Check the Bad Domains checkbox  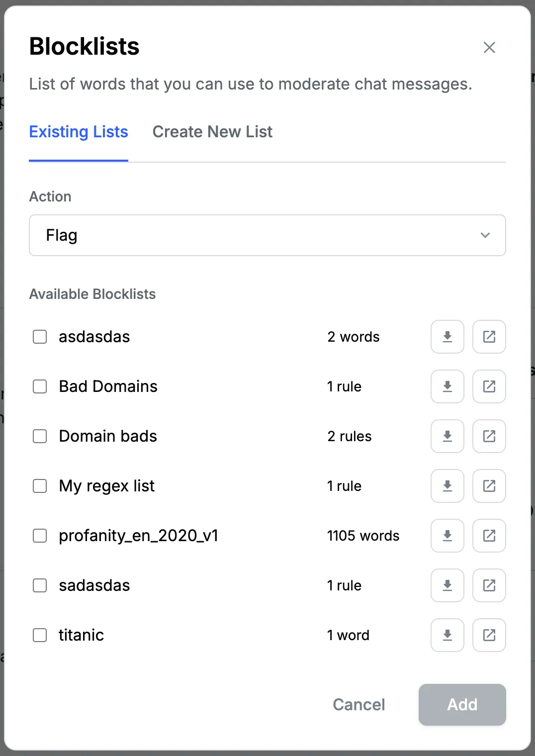[39, 386]
